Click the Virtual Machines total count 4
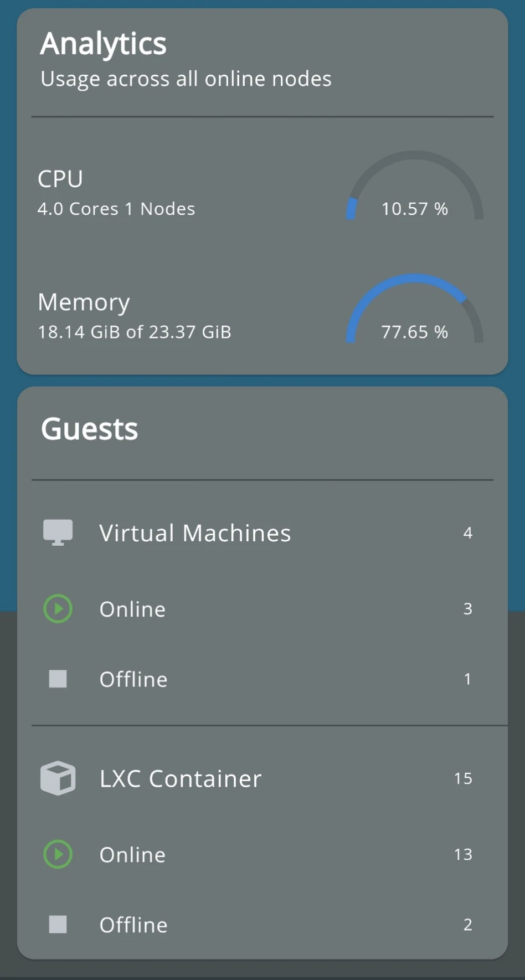 coord(467,533)
